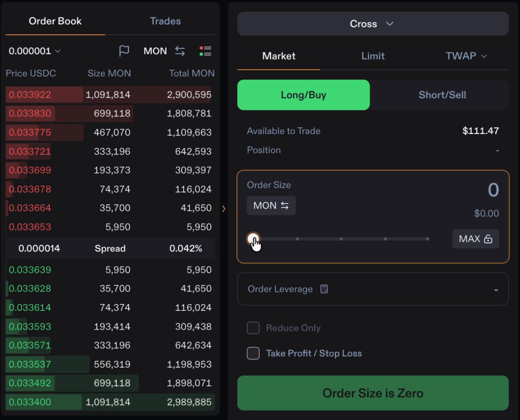Image resolution: width=520 pixels, height=420 pixels.
Task: Select the ask price 0.033775
Action: pyautogui.click(x=30, y=132)
